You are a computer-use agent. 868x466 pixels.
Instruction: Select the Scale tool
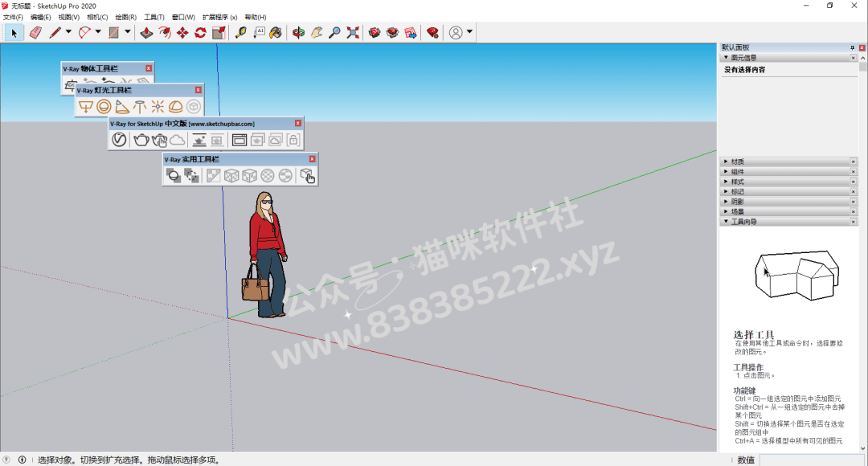(219, 33)
